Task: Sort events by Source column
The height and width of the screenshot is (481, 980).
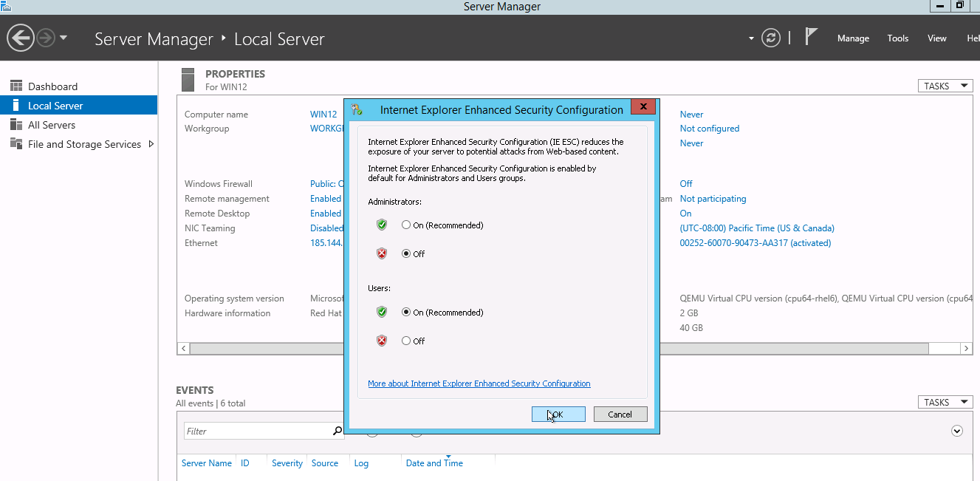Action: pyautogui.click(x=325, y=463)
